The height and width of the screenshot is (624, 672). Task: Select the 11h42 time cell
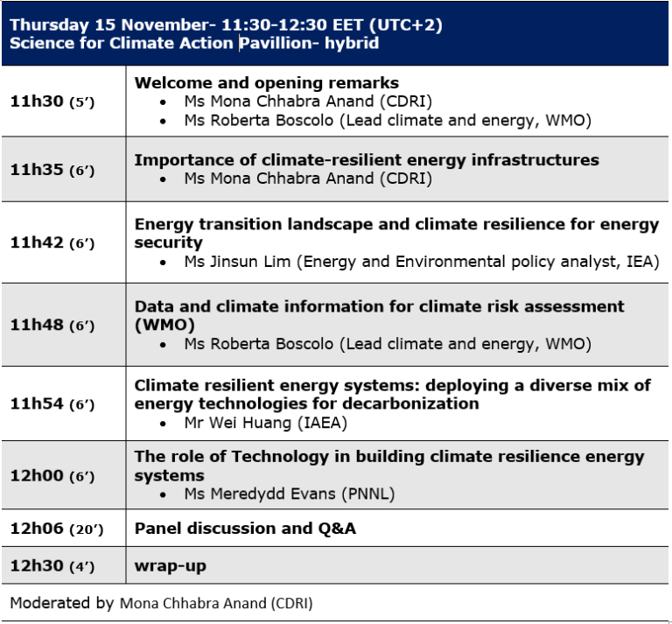[52, 242]
